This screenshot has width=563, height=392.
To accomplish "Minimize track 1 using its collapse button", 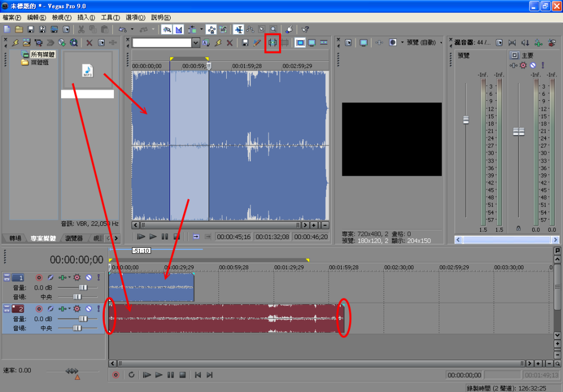I will pos(7,278).
